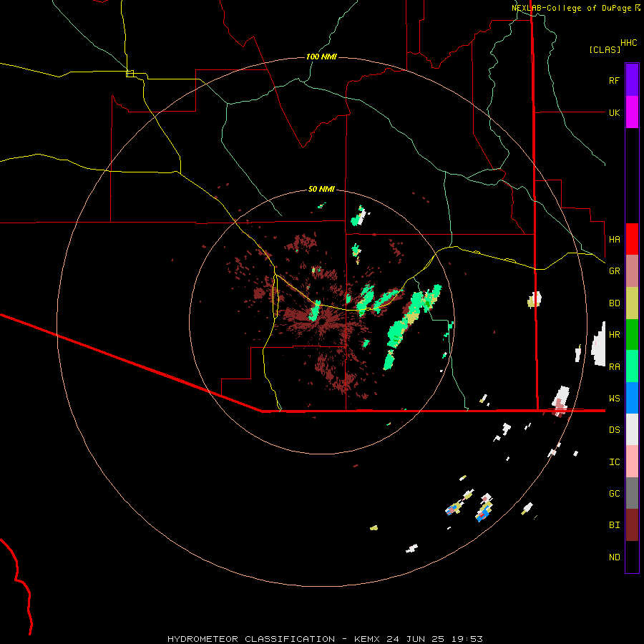
Task: Click the UK magenta legend swatch
Action: pyautogui.click(x=632, y=112)
